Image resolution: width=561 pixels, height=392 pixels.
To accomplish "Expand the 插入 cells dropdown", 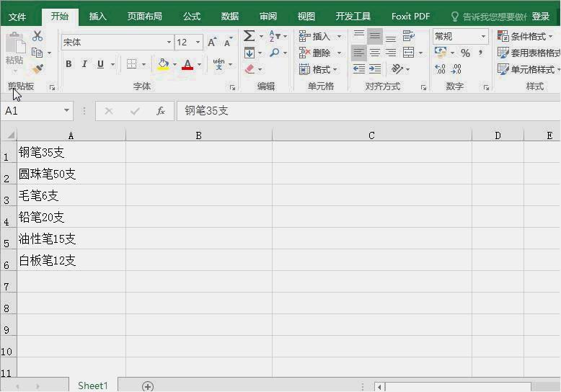I will tap(339, 36).
